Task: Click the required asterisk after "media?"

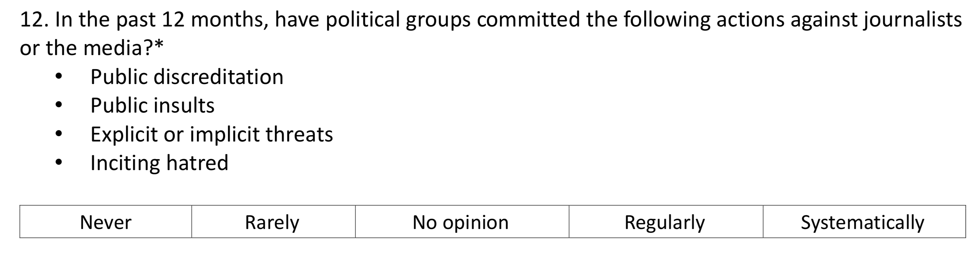Action: click(x=159, y=44)
